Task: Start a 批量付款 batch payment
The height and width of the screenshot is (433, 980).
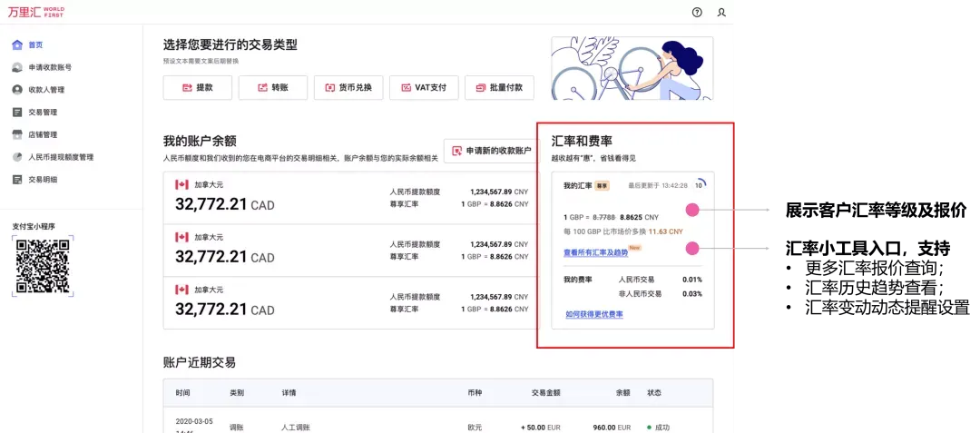Action: click(x=499, y=88)
